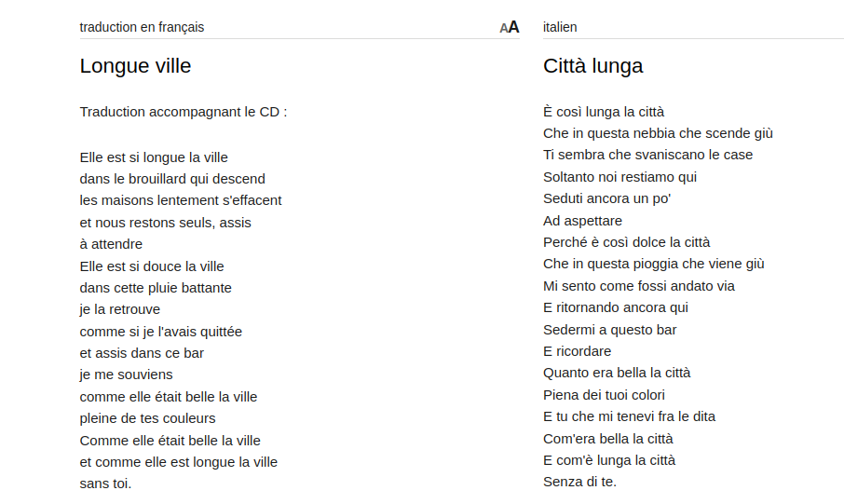
Task: Click the lyric 'dans le brouillard qui descend'
Action: [172, 179]
